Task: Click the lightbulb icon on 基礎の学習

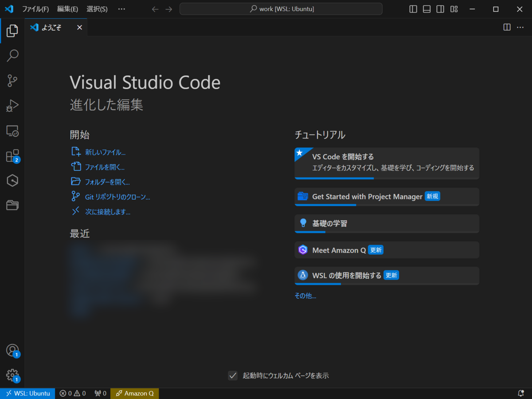Action: click(303, 223)
